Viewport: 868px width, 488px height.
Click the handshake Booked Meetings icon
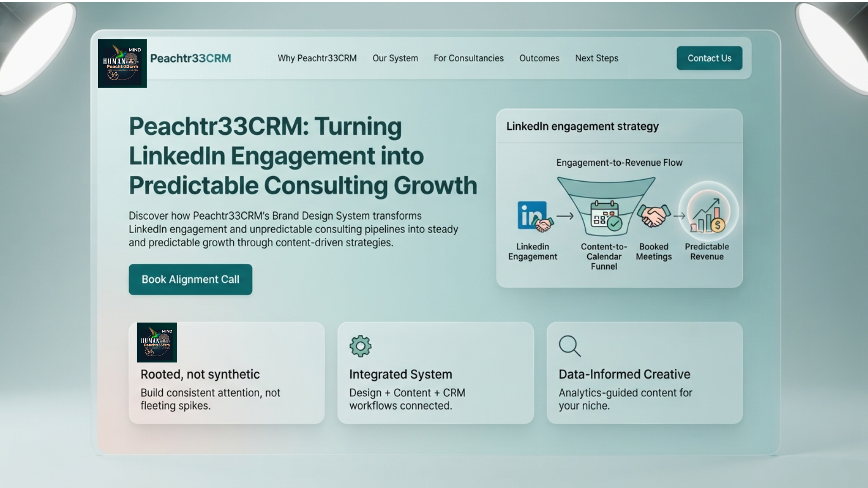654,216
